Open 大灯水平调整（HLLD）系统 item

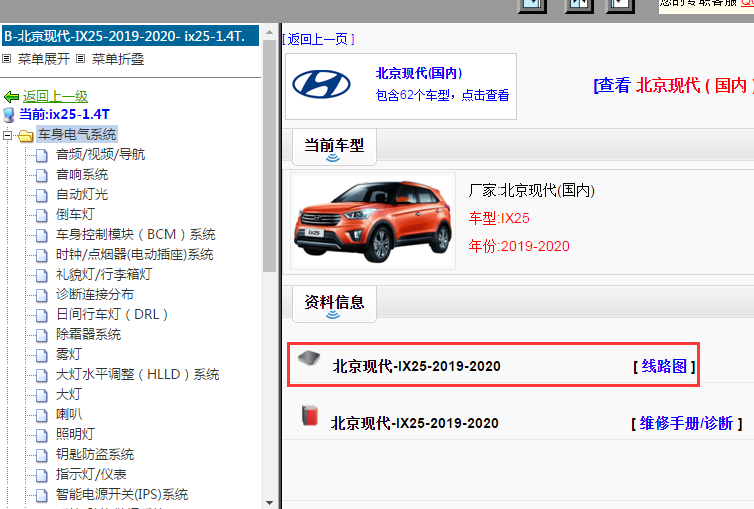click(138, 374)
